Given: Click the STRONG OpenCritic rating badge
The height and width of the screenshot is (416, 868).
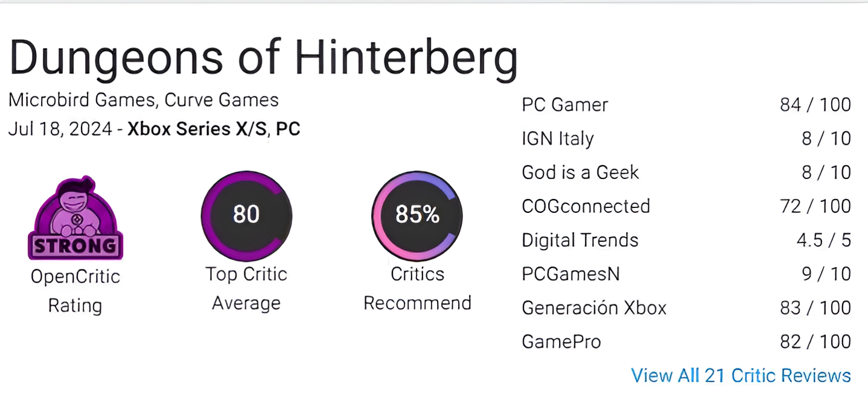Looking at the screenshot, I should [75, 218].
